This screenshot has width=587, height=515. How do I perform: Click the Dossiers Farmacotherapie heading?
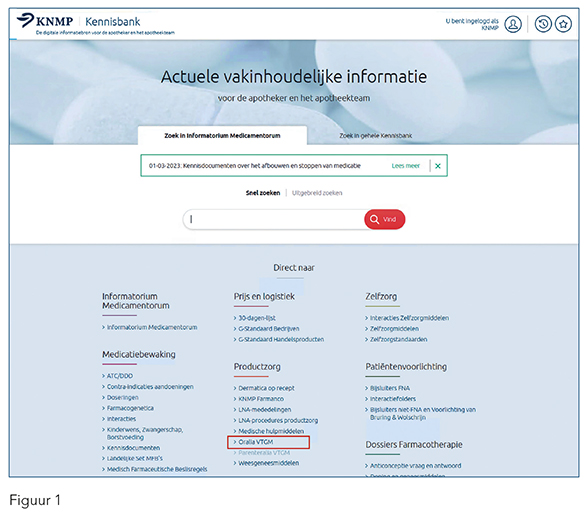point(414,445)
